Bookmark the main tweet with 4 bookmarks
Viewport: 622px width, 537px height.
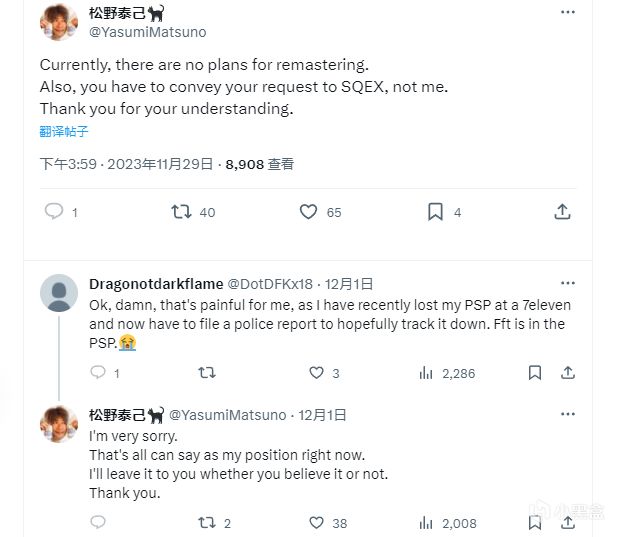click(436, 211)
